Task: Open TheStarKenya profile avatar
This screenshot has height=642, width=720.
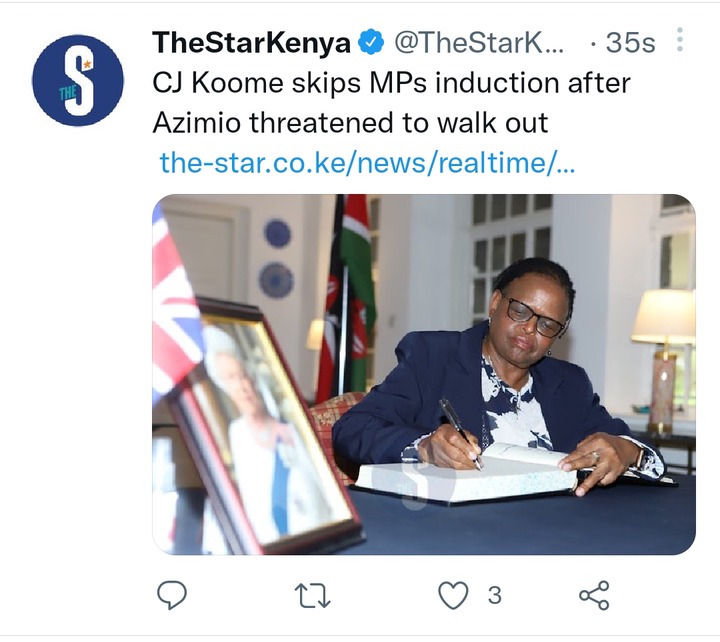Action: tap(78, 80)
